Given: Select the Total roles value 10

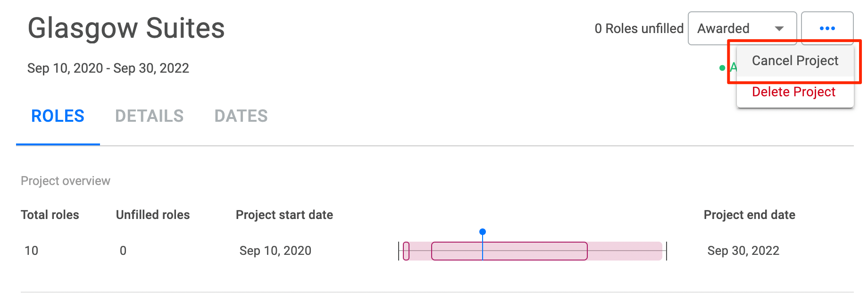Looking at the screenshot, I should point(32,251).
